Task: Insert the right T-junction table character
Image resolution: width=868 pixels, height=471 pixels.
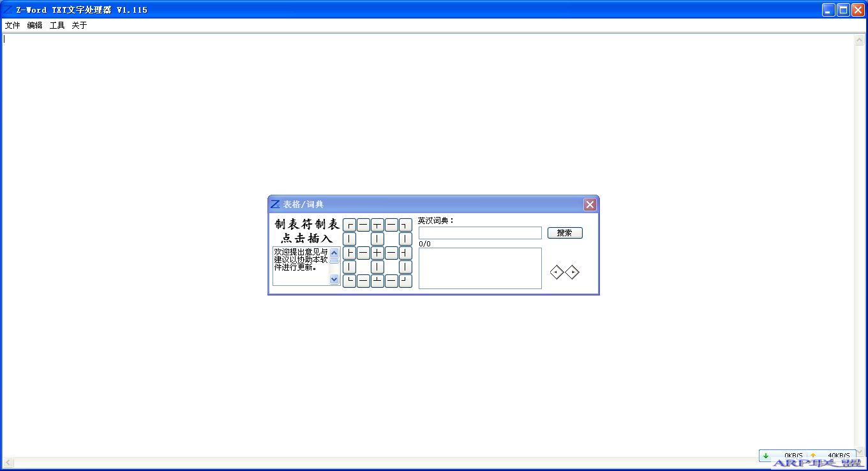Action: [x=405, y=252]
